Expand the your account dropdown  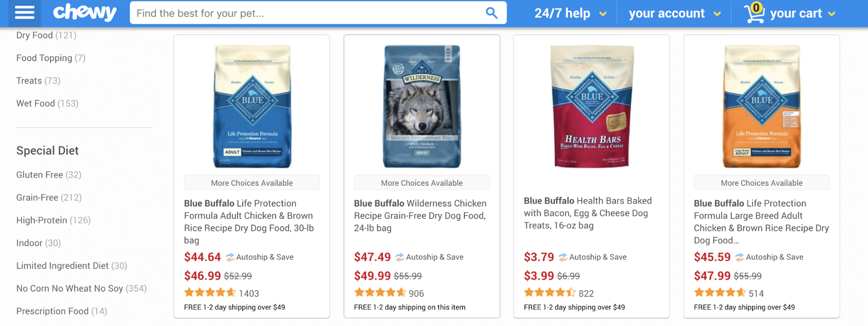pos(717,14)
